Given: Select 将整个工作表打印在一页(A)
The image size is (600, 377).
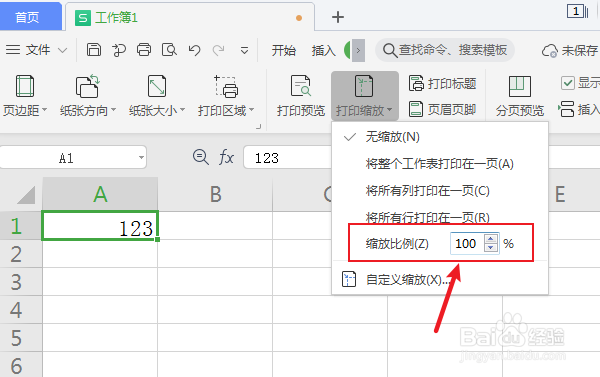Looking at the screenshot, I should coord(440,164).
